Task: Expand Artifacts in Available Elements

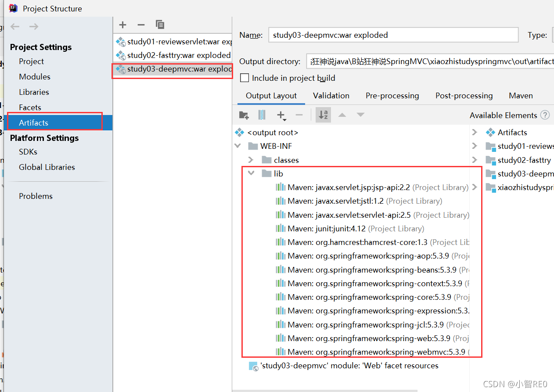Action: pyautogui.click(x=475, y=132)
